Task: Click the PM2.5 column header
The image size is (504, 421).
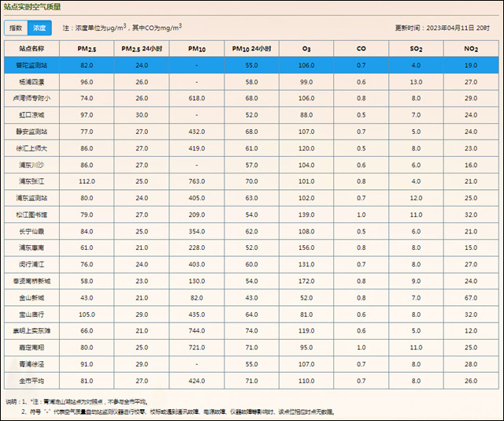Action: (x=87, y=49)
